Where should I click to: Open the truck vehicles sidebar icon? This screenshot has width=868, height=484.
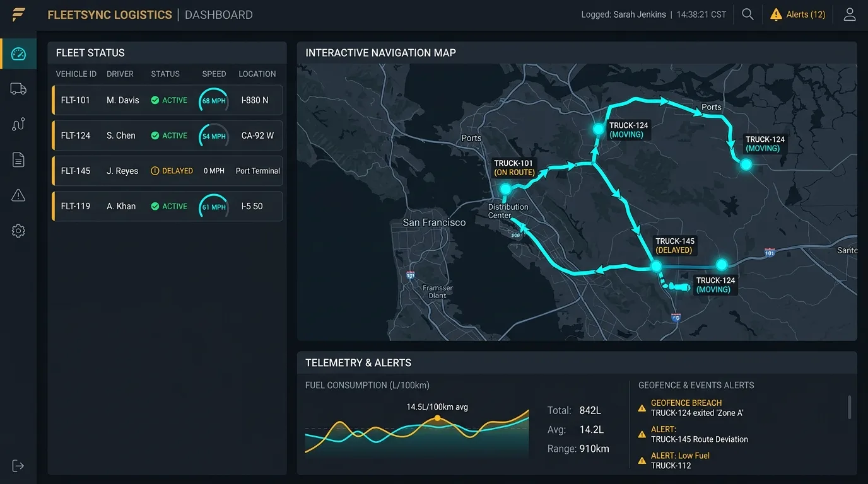(18, 89)
